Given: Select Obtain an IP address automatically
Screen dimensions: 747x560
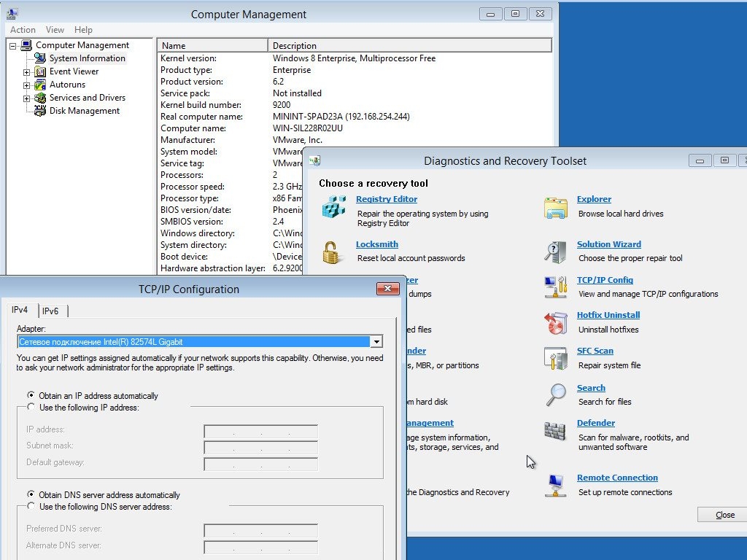Looking at the screenshot, I should pos(31,395).
